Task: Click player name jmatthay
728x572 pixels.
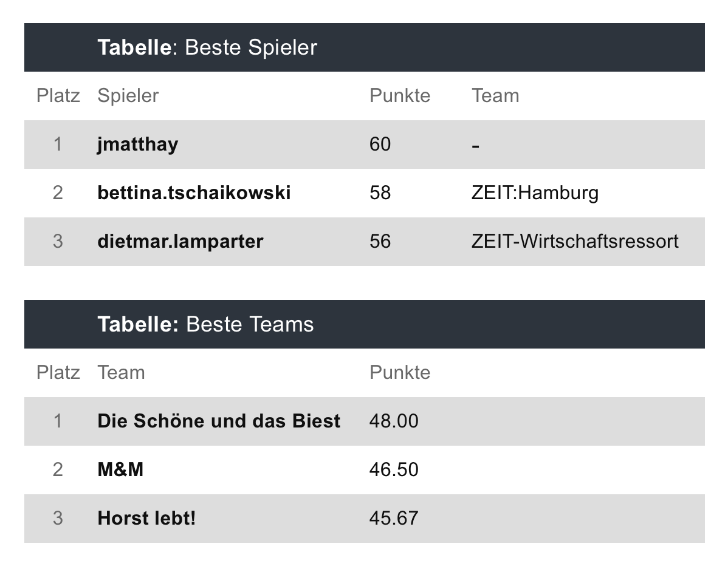Action: point(137,145)
